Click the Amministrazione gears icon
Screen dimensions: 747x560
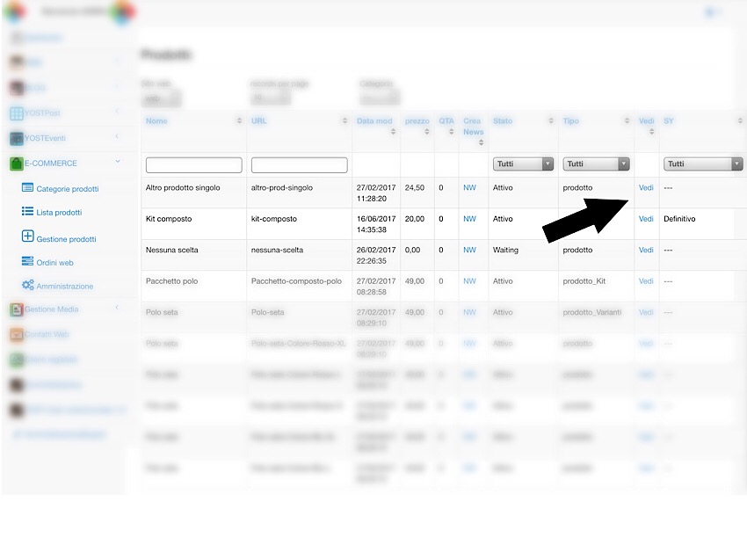click(x=28, y=286)
